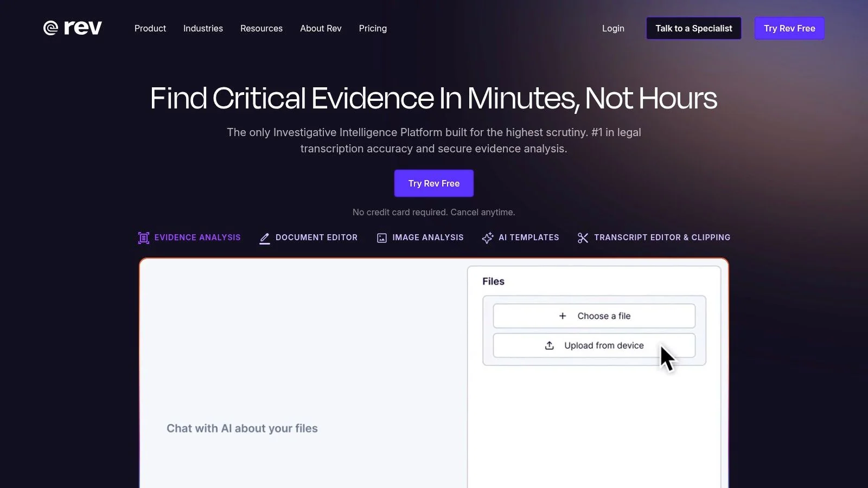Open the Resources menu
Screen dimensions: 868x488
coord(261,28)
